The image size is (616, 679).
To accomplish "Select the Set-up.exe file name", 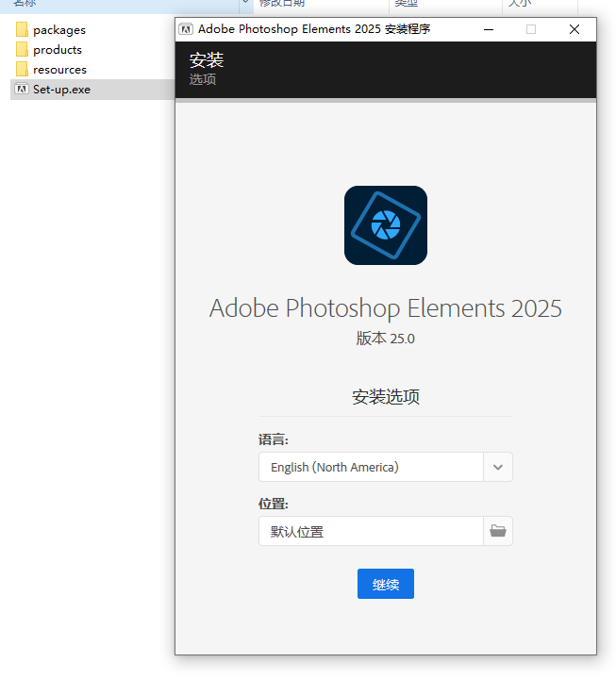I will click(x=62, y=90).
